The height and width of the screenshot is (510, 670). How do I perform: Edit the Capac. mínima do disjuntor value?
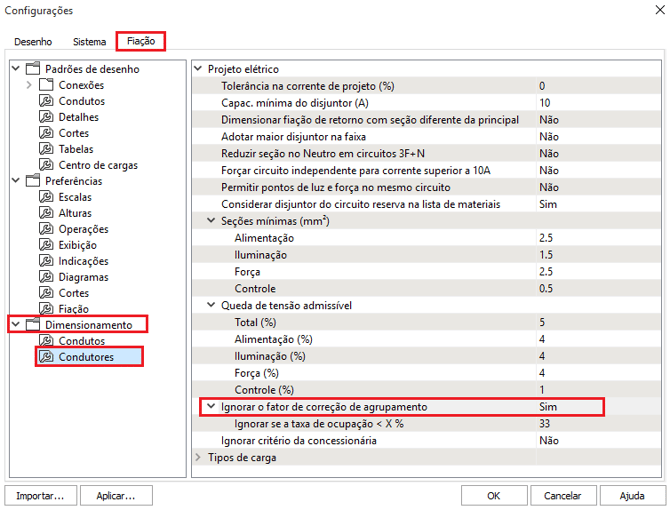pyautogui.click(x=545, y=103)
